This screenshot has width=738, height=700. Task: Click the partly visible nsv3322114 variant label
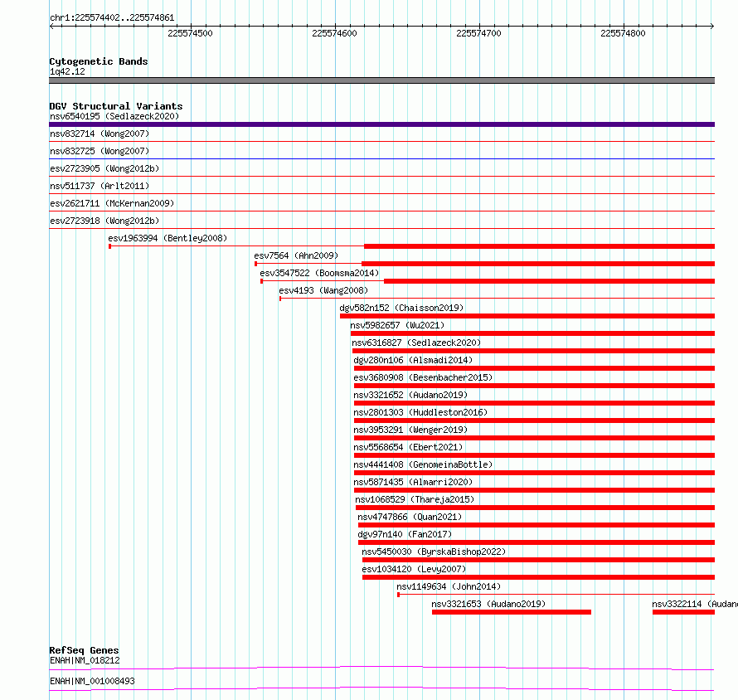pyautogui.click(x=695, y=604)
